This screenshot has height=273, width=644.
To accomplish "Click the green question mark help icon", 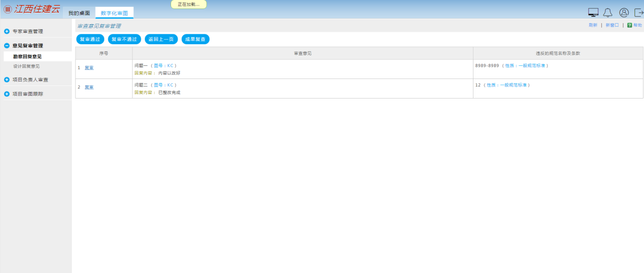I will [629, 25].
